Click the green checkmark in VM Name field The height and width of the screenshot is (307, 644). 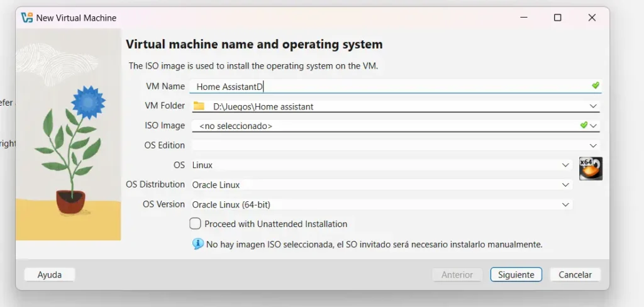595,86
